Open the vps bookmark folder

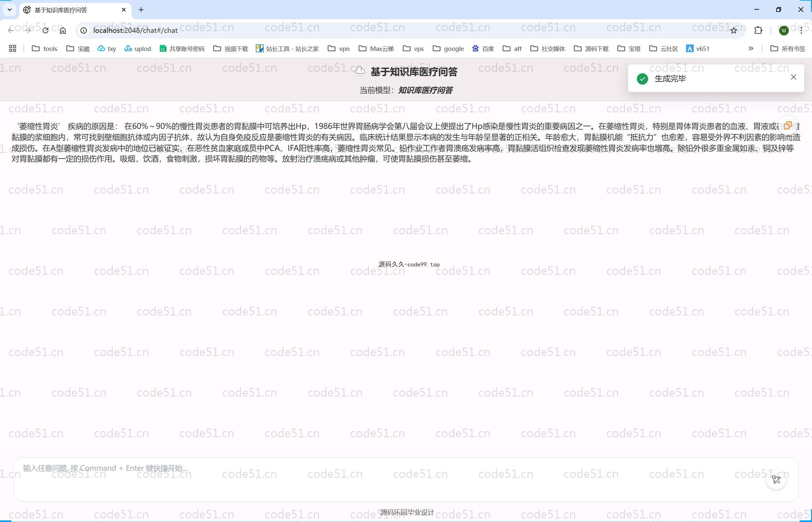(x=413, y=48)
